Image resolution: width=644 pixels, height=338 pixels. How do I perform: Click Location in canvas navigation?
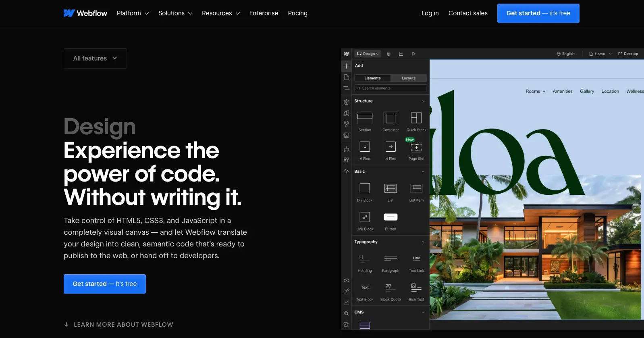pyautogui.click(x=610, y=92)
